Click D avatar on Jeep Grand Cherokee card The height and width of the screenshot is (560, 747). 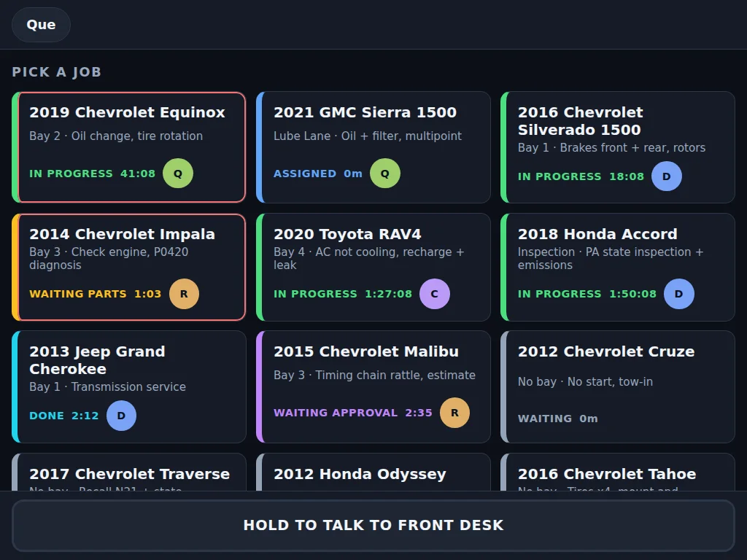pyautogui.click(x=121, y=416)
